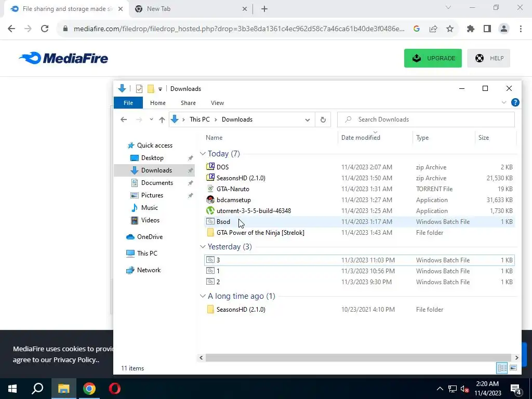
Task: Open the View ribbon tab
Action: (x=218, y=103)
